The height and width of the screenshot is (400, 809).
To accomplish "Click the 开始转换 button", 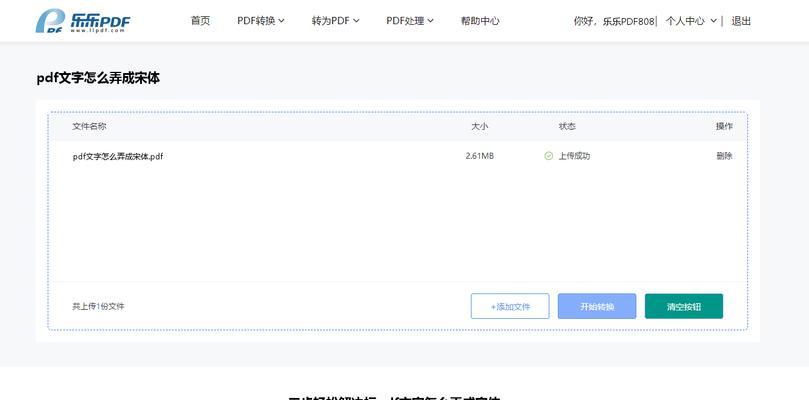I will [597, 306].
